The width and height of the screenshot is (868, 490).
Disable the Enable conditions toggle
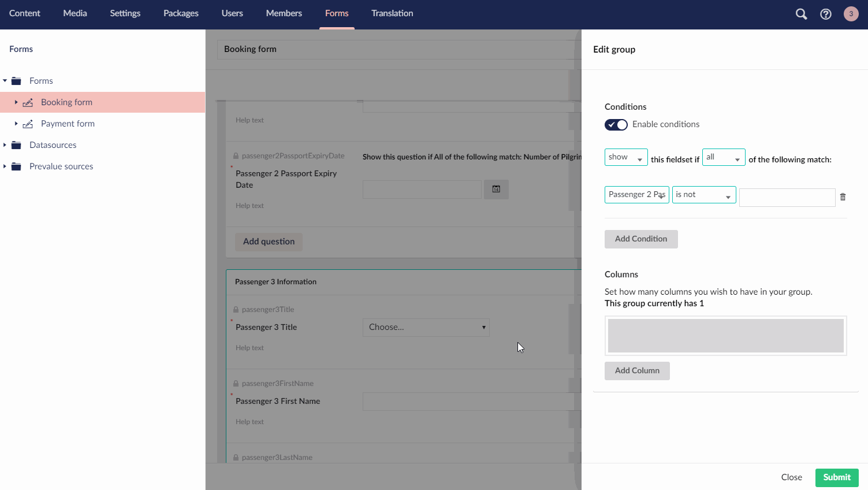point(616,125)
